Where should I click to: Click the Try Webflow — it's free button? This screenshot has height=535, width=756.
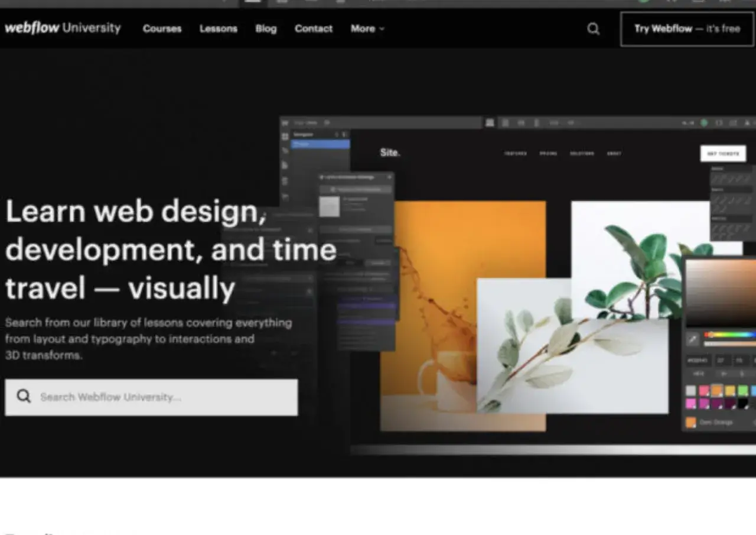click(687, 28)
